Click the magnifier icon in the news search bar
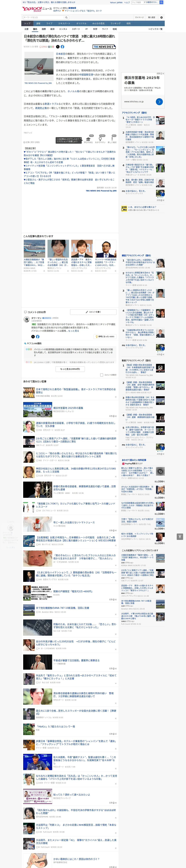186x868 pixels. 66,18
